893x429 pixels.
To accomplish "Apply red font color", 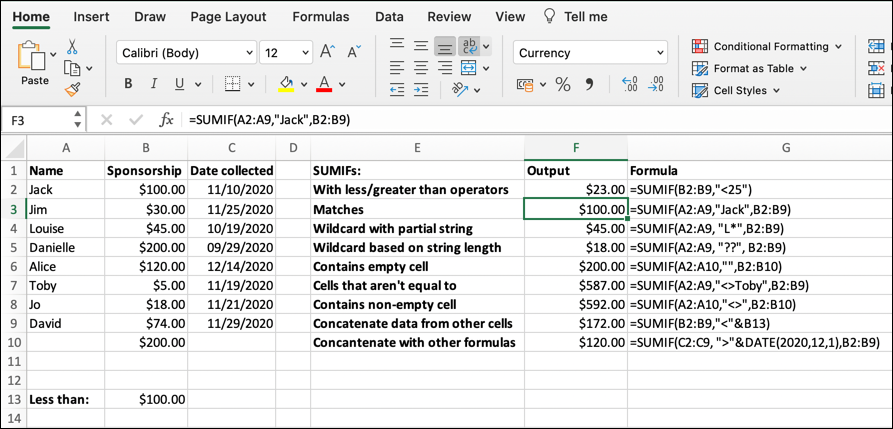I will click(x=324, y=84).
